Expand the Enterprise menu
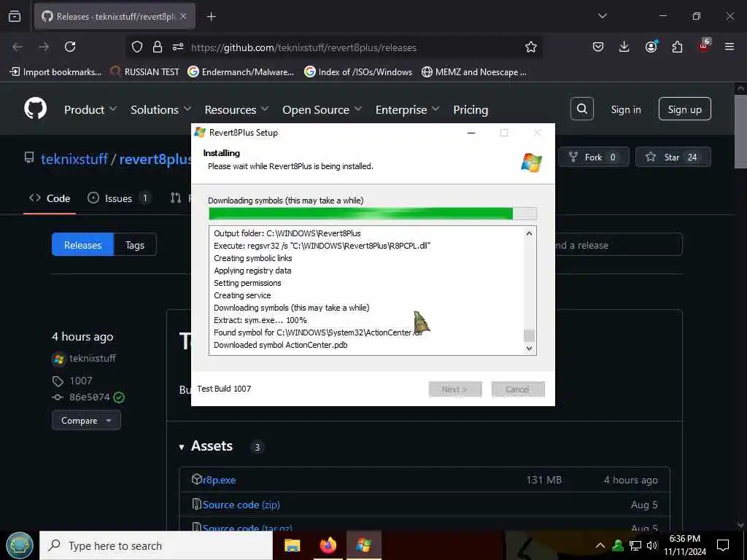This screenshot has width=747, height=560. pos(407,109)
